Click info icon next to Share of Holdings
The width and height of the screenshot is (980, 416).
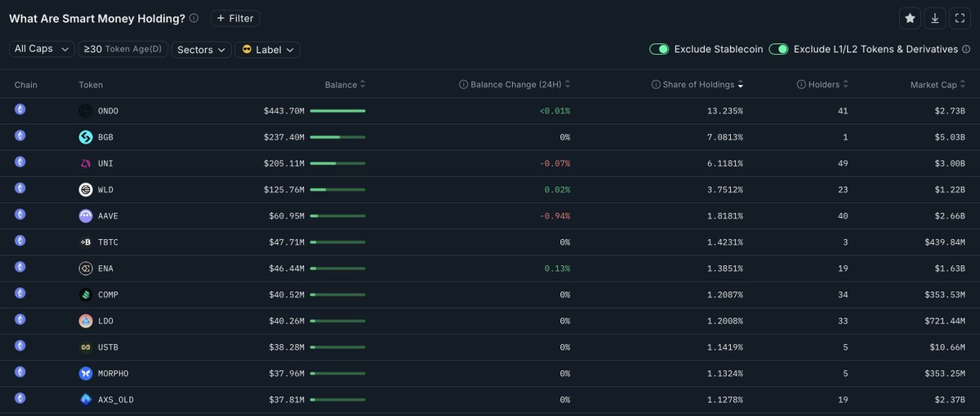tap(656, 85)
